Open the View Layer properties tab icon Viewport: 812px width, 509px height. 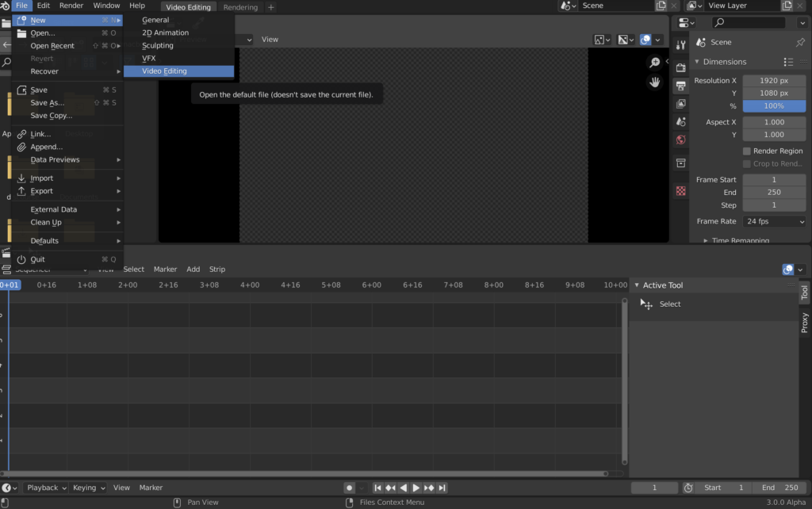(680, 104)
